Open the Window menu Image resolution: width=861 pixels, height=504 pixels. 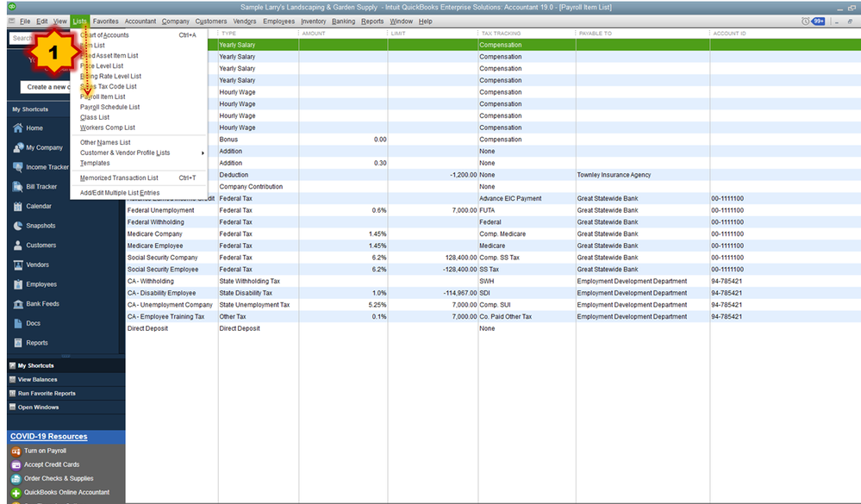(401, 22)
